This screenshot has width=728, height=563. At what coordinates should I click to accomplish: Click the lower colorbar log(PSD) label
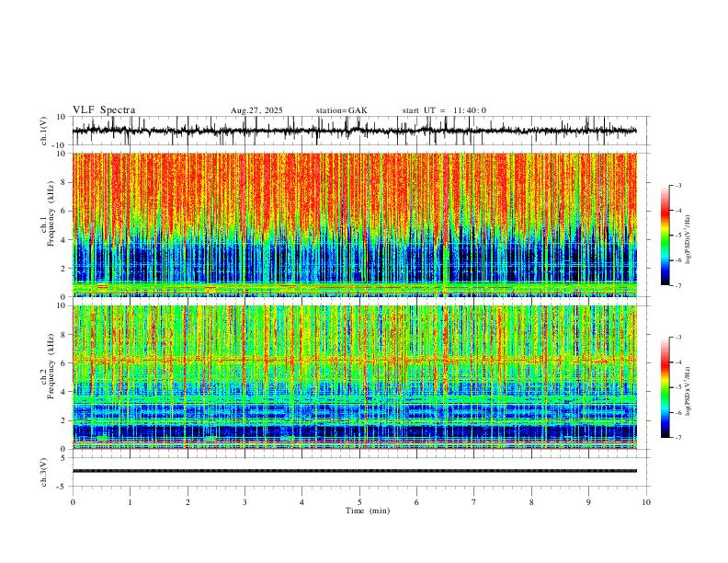[688, 391]
